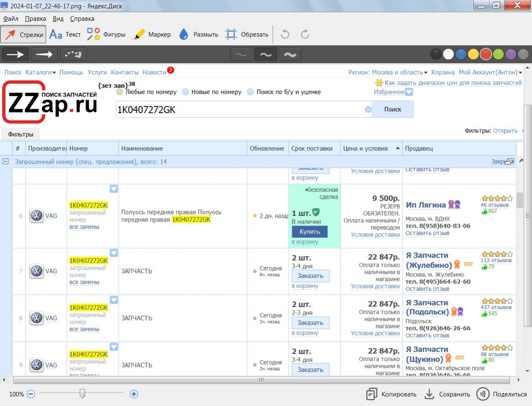532x406 pixels.
Task: Open the price range help link
Action: pos(453,83)
